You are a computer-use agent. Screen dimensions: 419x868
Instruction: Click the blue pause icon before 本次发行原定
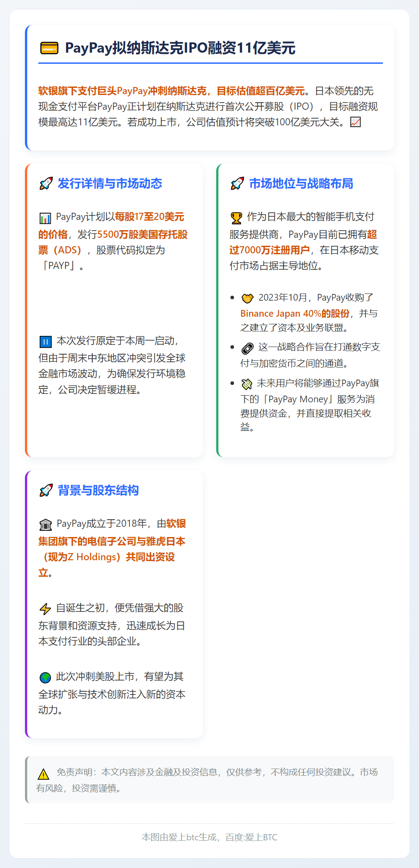(x=45, y=342)
